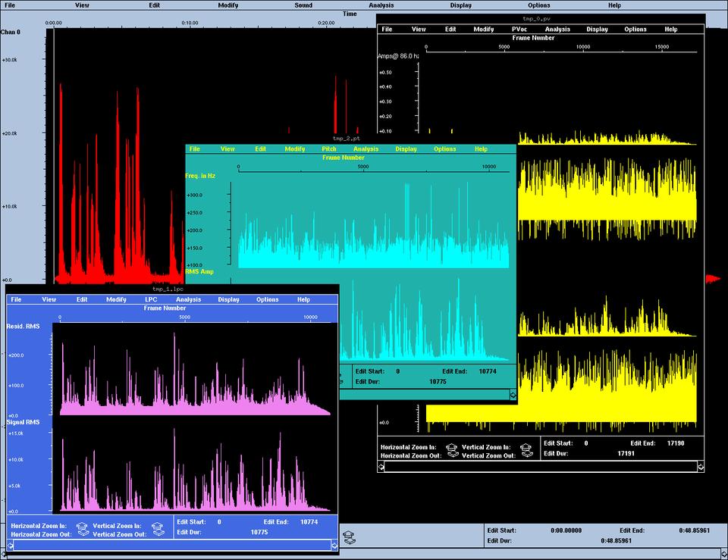Open the Pitch menu in tmp_2.pt window
The image size is (728, 560).
tap(329, 149)
